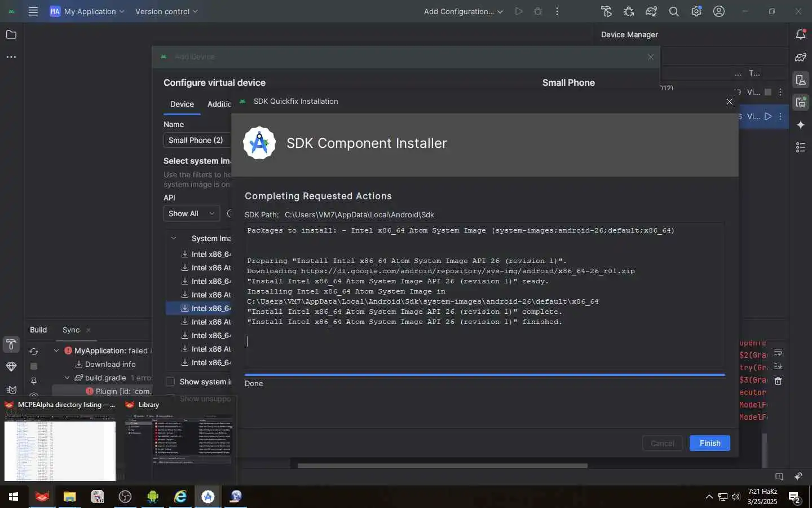The image size is (812, 508).
Task: Click the Attach Debugger bug icon
Action: [x=629, y=11]
